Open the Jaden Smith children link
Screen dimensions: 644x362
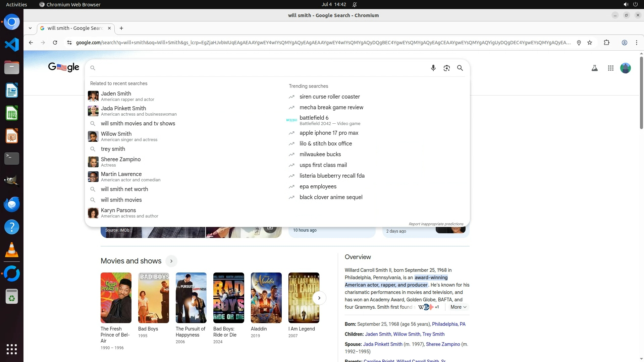[x=378, y=334]
